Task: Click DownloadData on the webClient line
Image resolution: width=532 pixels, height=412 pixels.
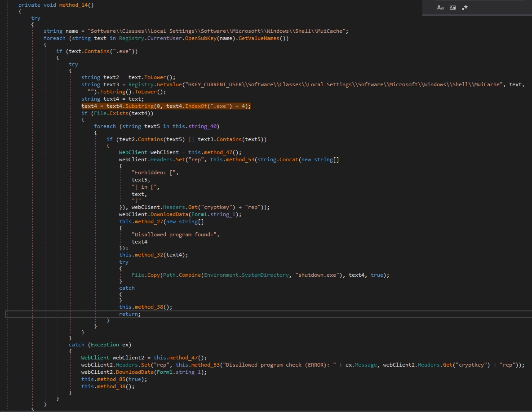Action: 169,214
